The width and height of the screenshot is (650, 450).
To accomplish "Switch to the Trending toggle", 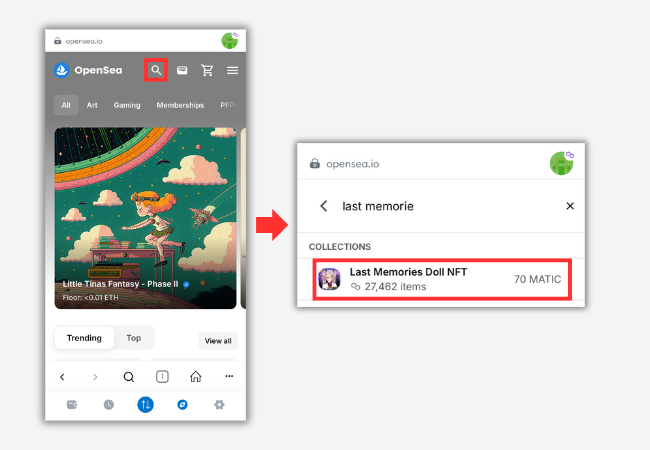I will [84, 338].
